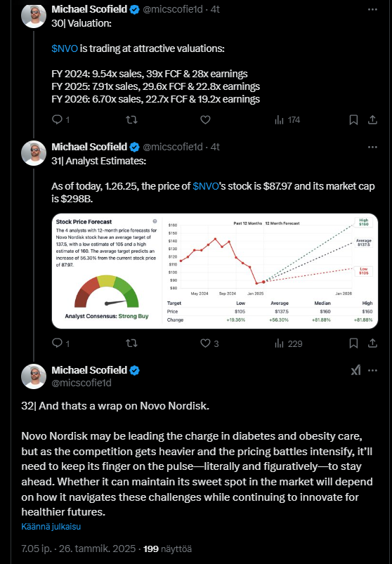Repost the Analyst Estimates tweet
This screenshot has height=564, width=392.
131,343
